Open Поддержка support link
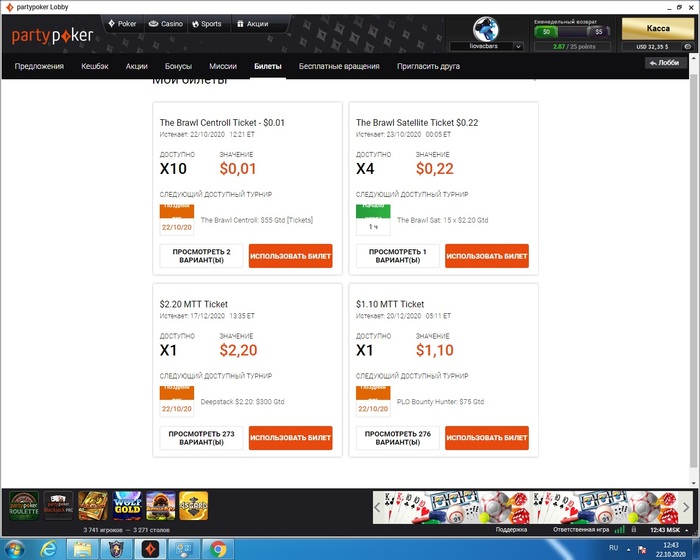The height and width of the screenshot is (560, 700). click(511, 530)
